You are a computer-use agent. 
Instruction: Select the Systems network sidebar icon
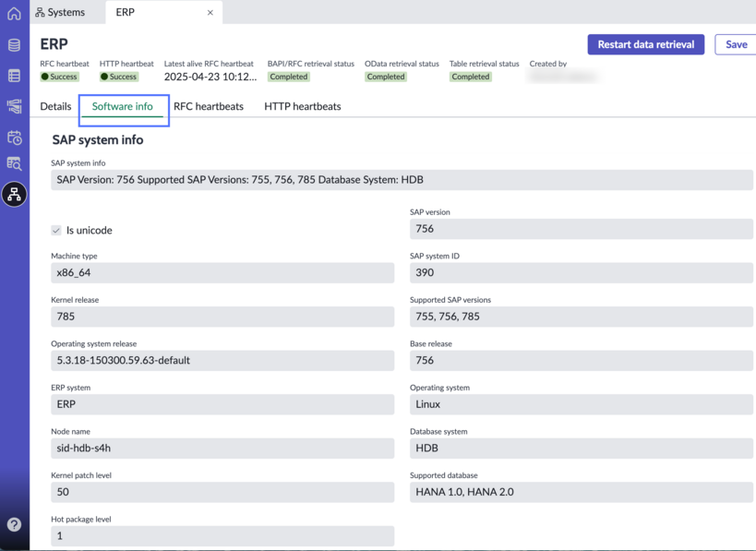[x=14, y=194]
